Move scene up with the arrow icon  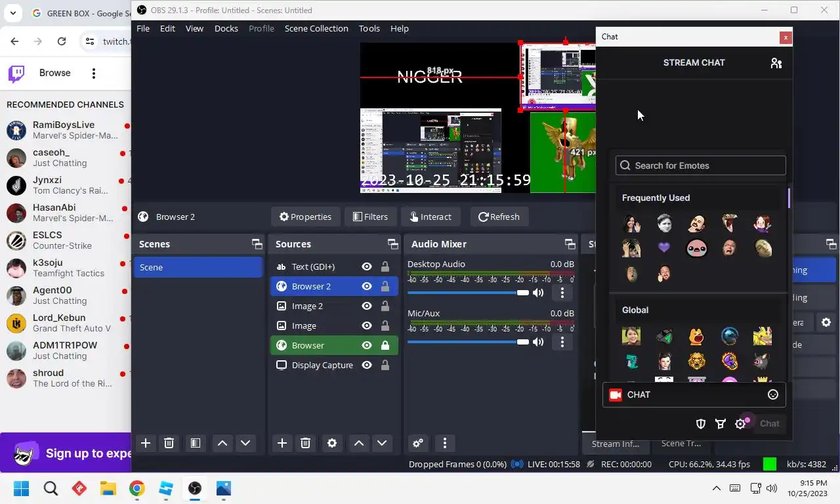(x=222, y=443)
